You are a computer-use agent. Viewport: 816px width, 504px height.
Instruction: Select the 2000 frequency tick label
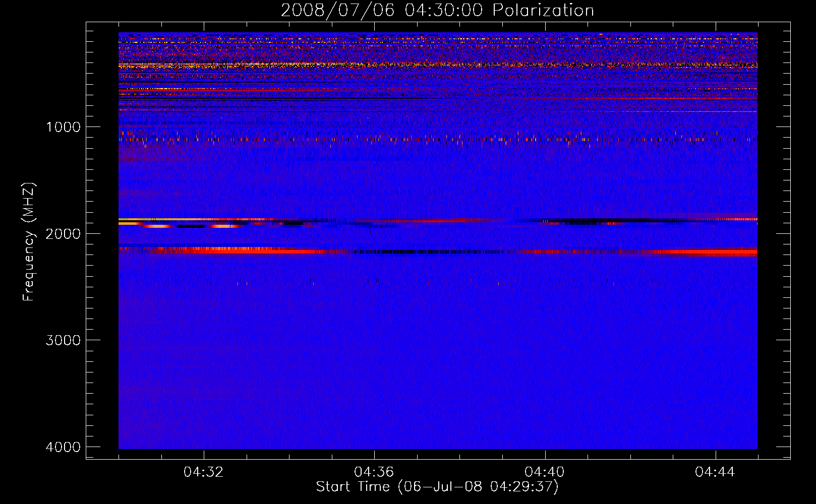tap(63, 233)
